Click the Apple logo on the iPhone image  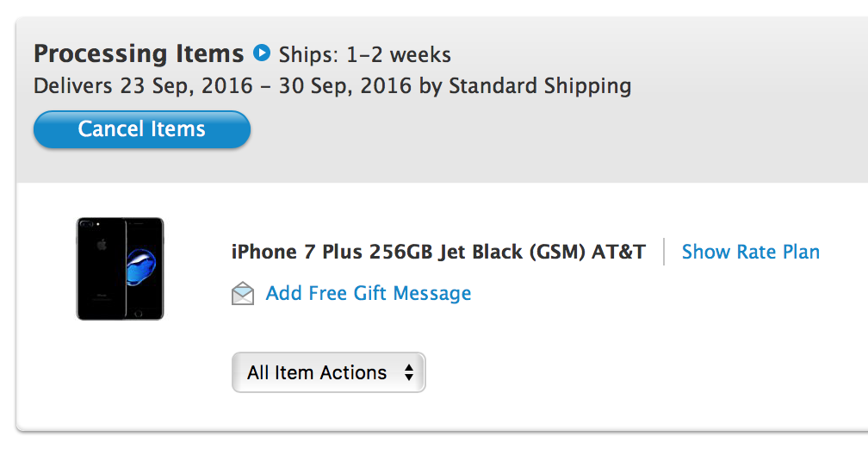point(102,244)
